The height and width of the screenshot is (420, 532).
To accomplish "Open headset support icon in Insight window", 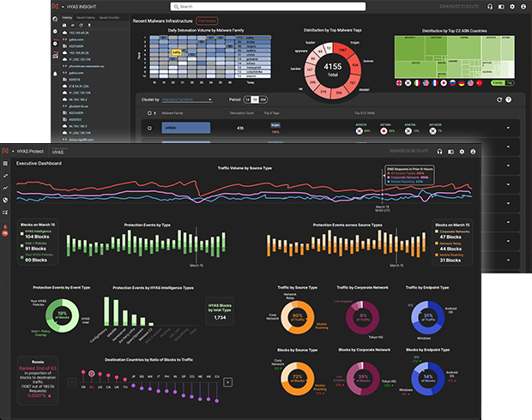I will click(490, 7).
